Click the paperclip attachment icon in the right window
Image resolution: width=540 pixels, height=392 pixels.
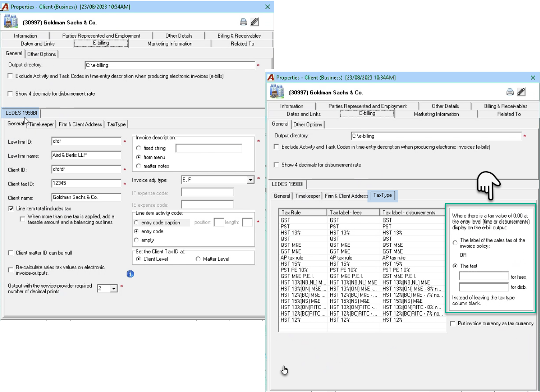pos(521,92)
